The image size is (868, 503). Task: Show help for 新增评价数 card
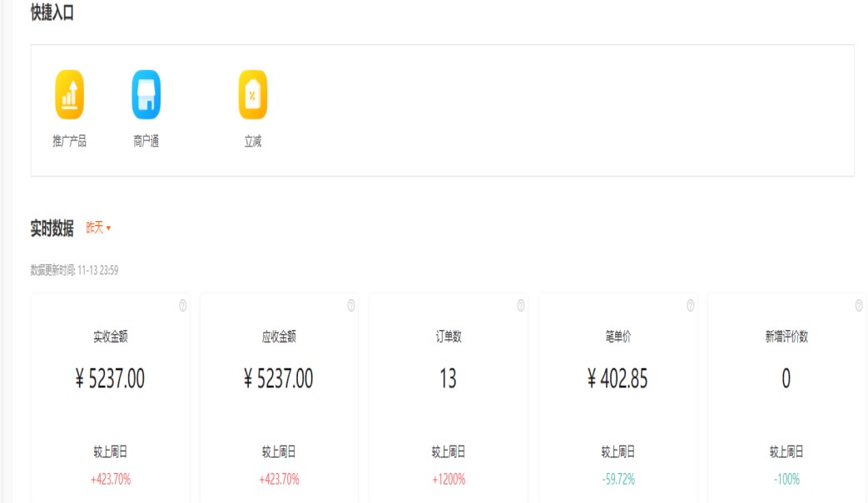(859, 306)
